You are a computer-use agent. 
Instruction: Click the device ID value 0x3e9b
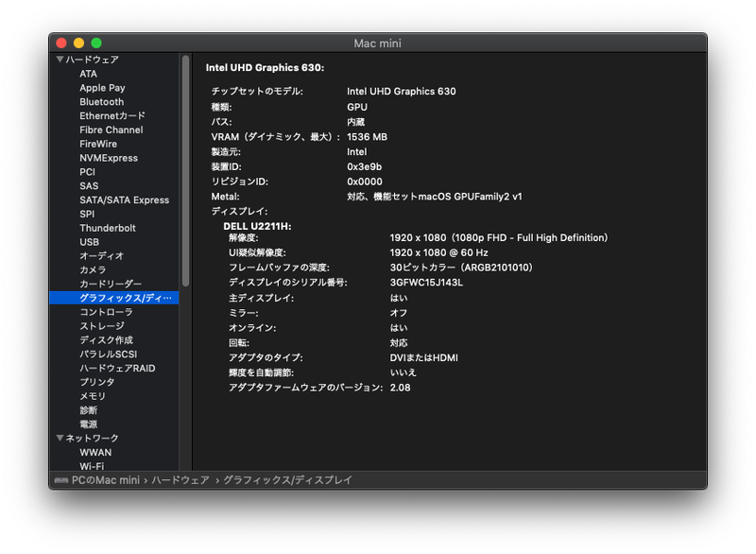pyautogui.click(x=364, y=166)
